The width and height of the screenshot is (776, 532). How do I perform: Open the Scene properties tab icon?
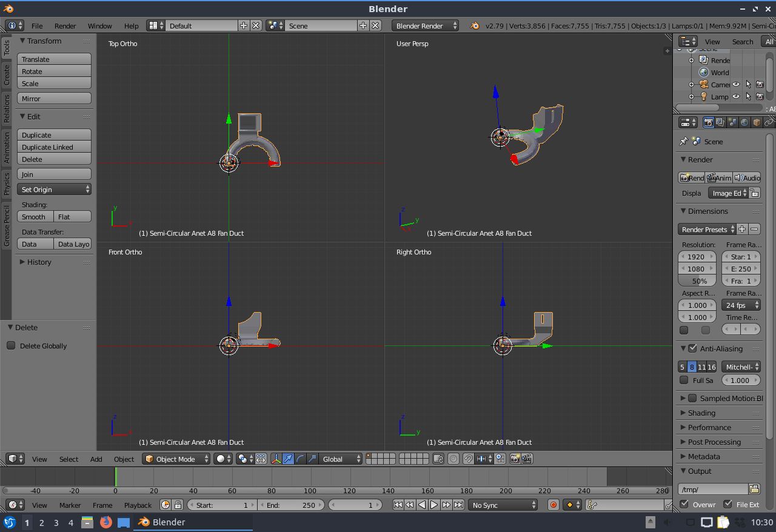click(x=732, y=122)
